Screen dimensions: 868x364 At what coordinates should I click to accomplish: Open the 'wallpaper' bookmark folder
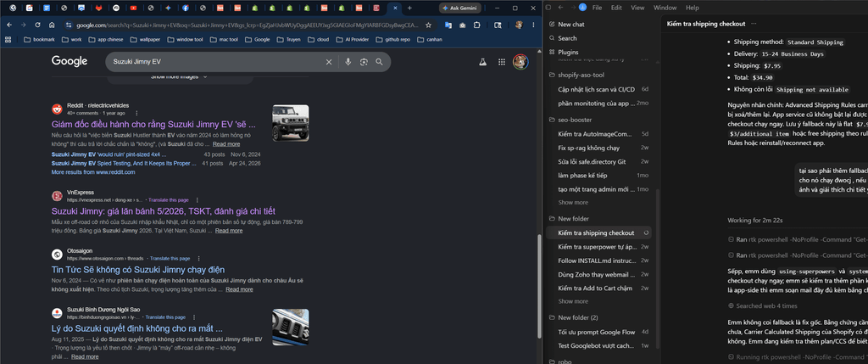(x=146, y=39)
